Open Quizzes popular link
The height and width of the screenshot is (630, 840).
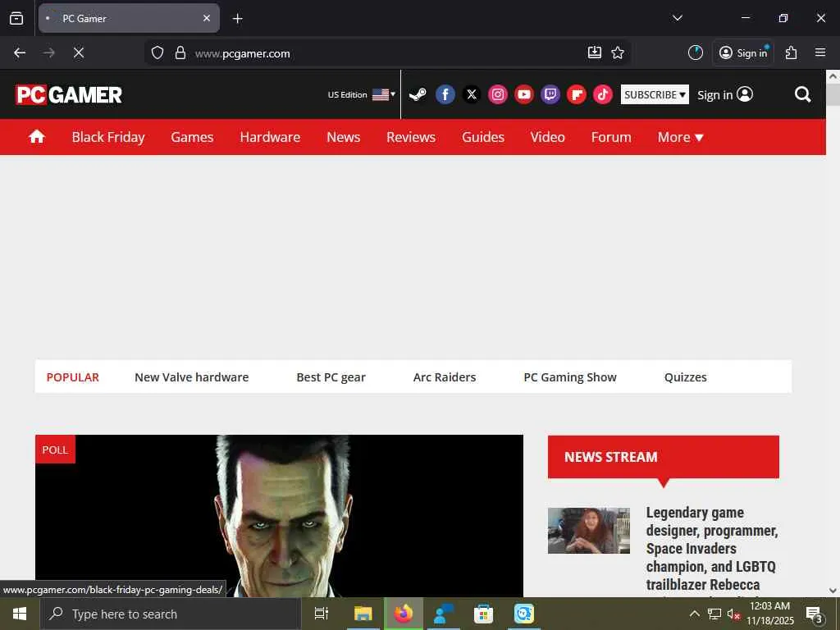coord(685,377)
